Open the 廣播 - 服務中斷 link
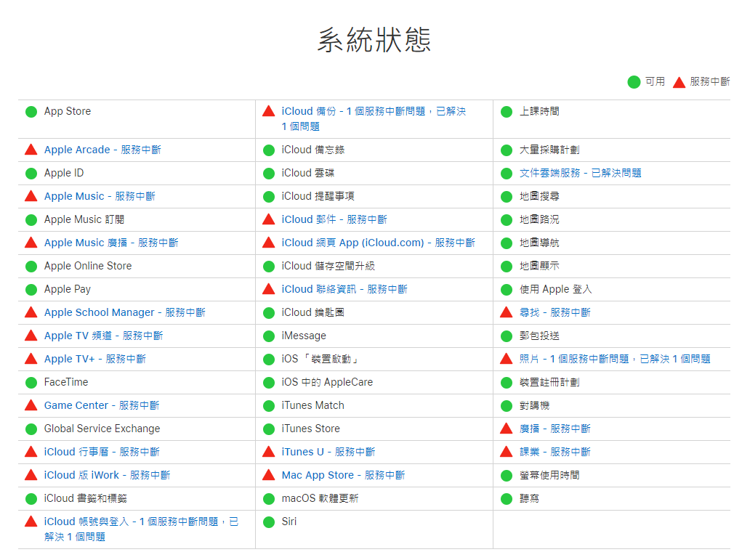This screenshot has height=560, width=742. tap(555, 429)
